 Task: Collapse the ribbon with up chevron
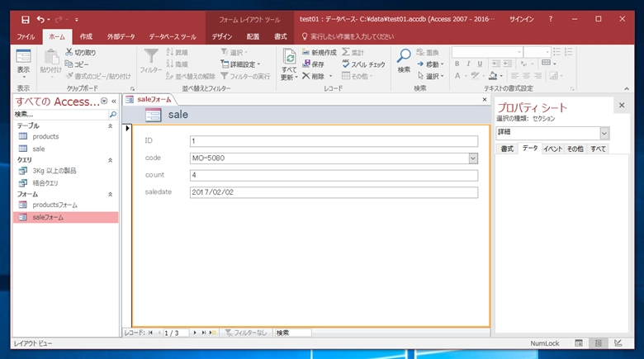coord(627,89)
